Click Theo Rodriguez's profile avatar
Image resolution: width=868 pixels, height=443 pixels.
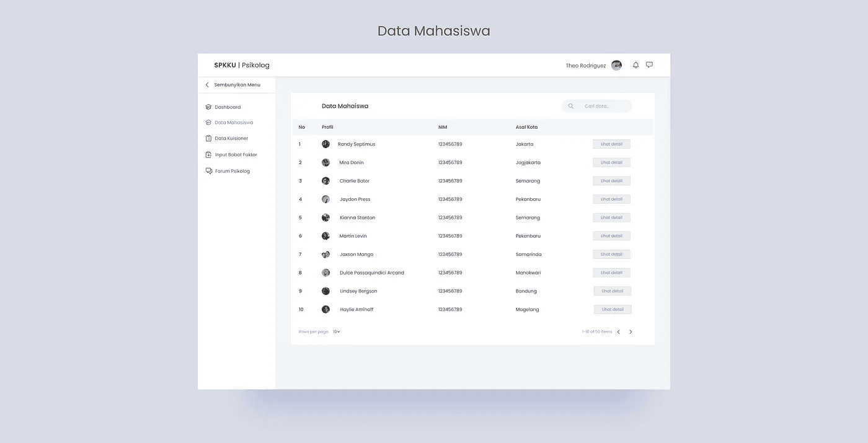(x=616, y=65)
